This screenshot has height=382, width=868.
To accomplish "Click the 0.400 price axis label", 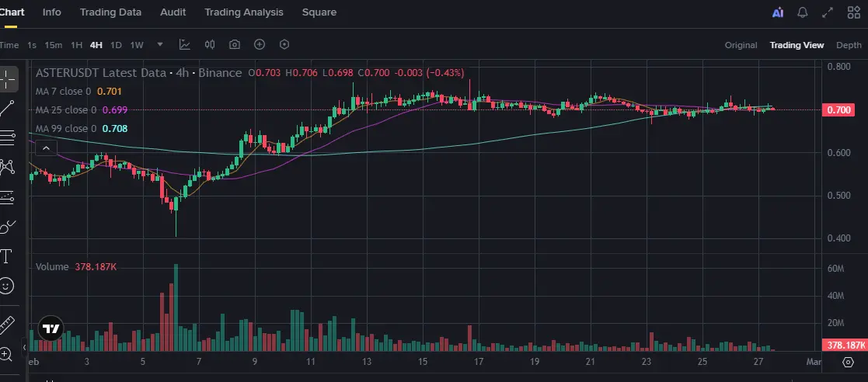I will click(x=838, y=238).
